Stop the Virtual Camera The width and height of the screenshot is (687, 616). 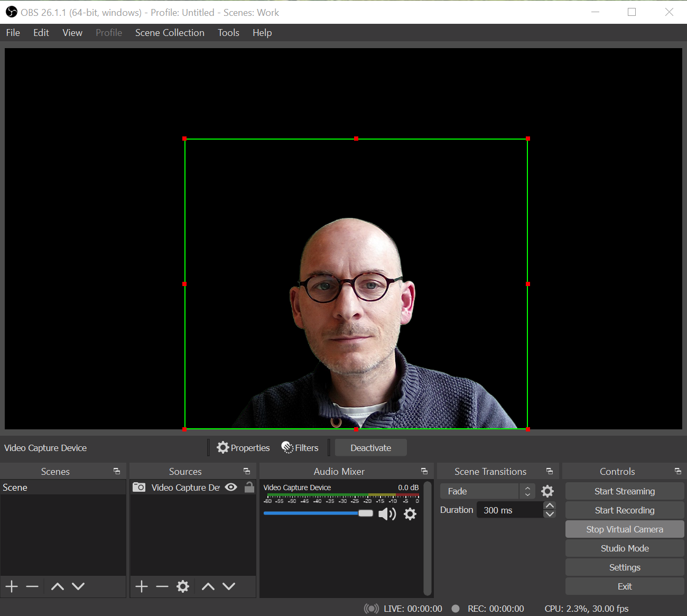(x=624, y=529)
